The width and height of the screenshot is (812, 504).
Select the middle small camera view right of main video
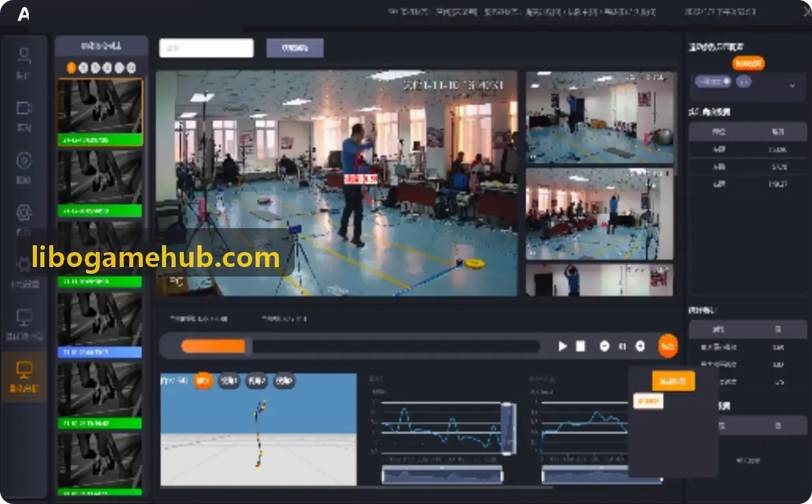pyautogui.click(x=599, y=214)
